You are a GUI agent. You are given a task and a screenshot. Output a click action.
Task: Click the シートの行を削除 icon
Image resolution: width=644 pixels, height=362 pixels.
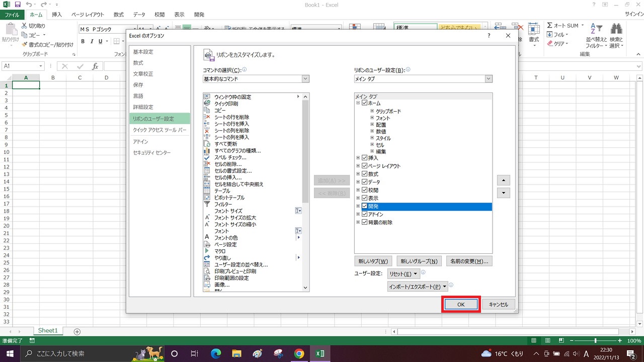[x=206, y=117]
